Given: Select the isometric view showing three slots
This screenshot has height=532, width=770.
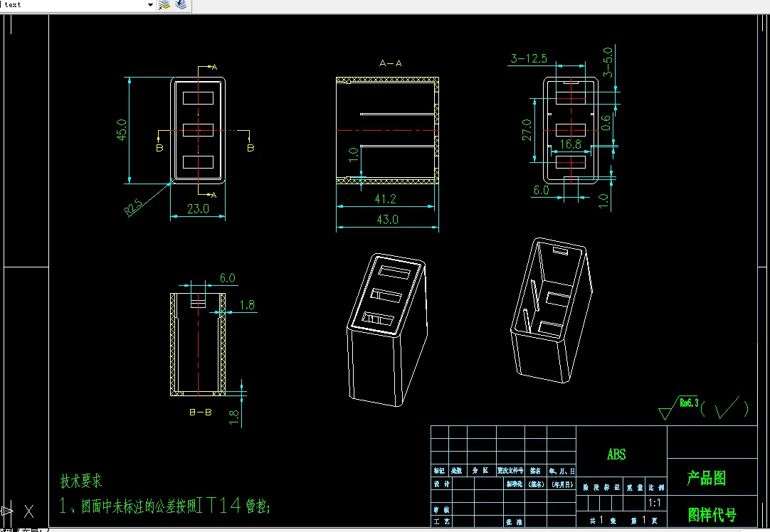Looking at the screenshot, I should click(387, 329).
